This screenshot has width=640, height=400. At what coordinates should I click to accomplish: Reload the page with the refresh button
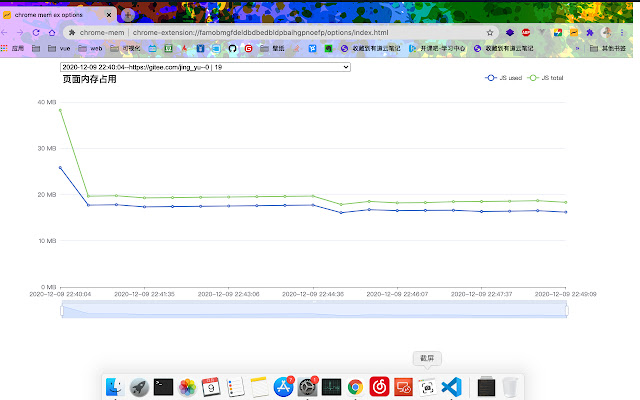point(36,33)
